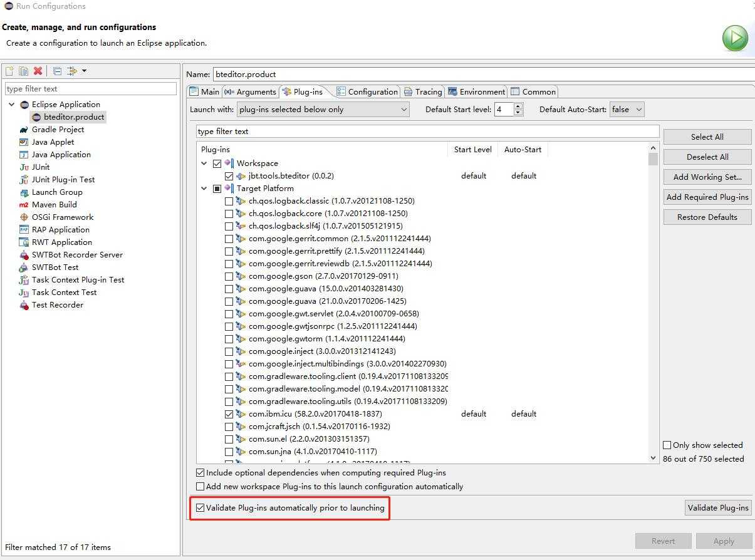
Task: Click the green Run icon
Action: point(735,38)
